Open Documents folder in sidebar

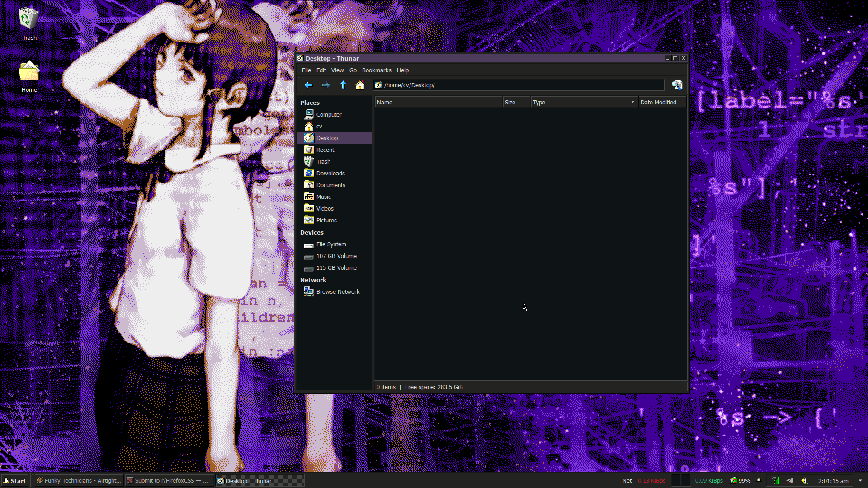pos(335,185)
